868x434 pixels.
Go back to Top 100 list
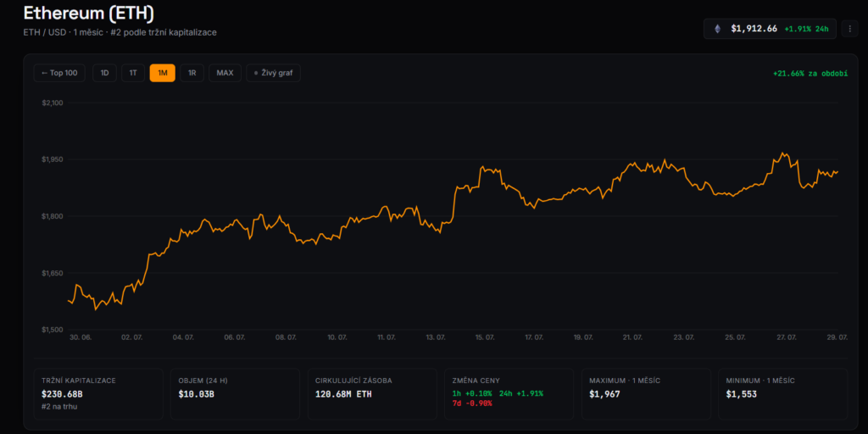pyautogui.click(x=59, y=73)
